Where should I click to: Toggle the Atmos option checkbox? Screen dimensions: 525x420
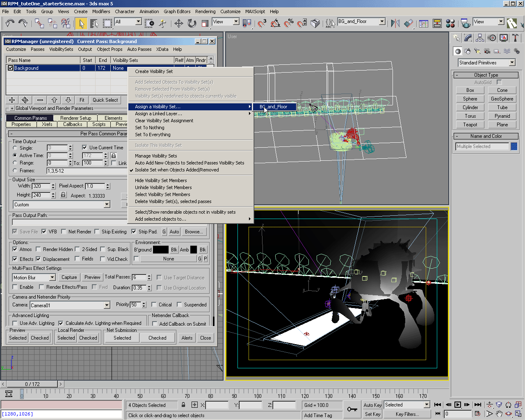coord(15,249)
